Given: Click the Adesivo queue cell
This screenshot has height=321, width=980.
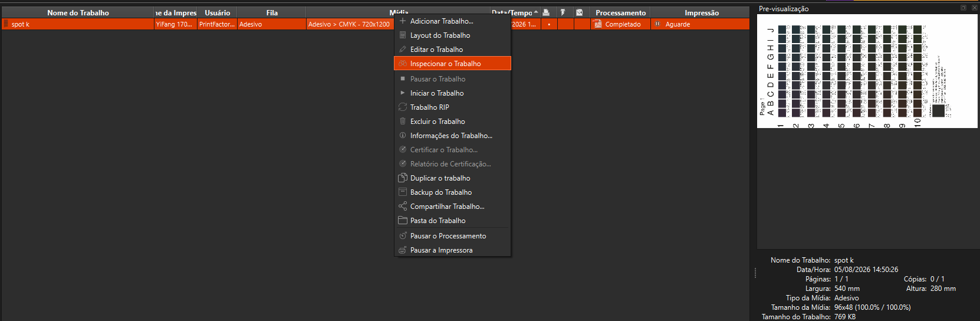Looking at the screenshot, I should tap(272, 24).
